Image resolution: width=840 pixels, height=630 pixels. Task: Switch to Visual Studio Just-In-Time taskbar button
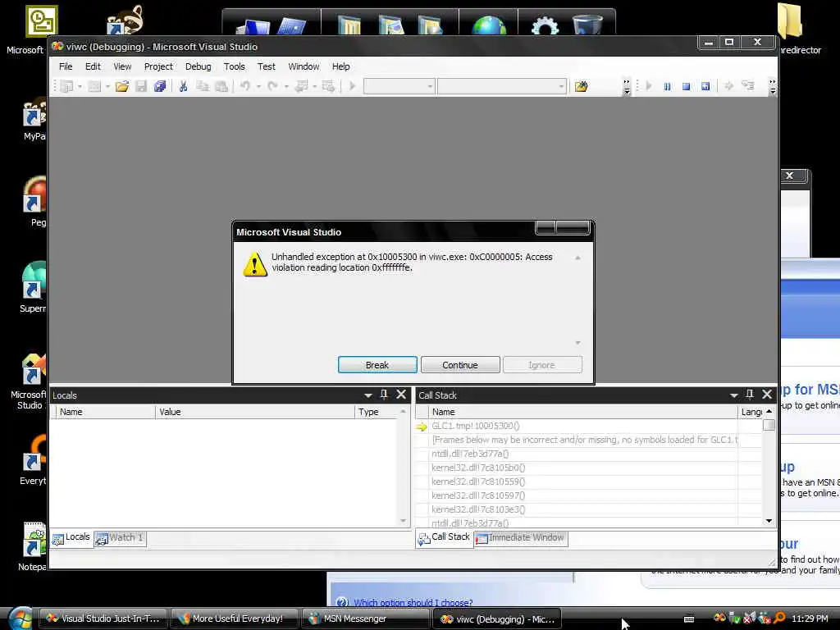[103, 619]
